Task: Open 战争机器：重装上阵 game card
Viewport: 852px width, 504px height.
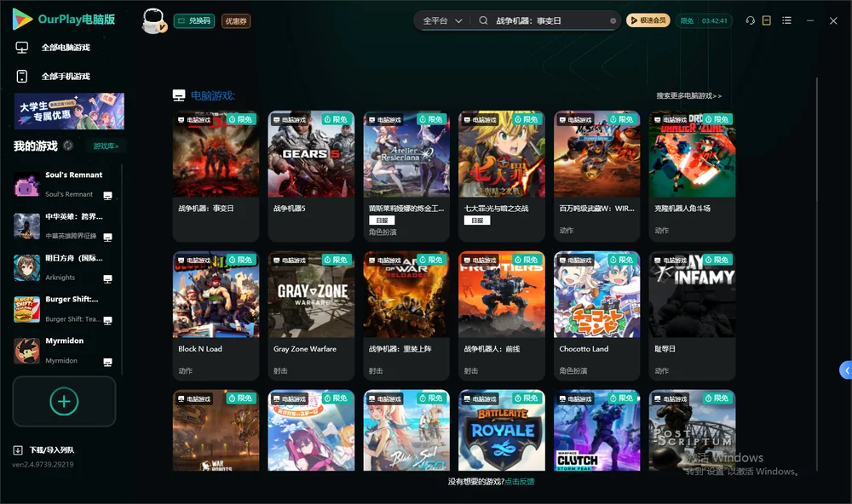Action: point(406,316)
